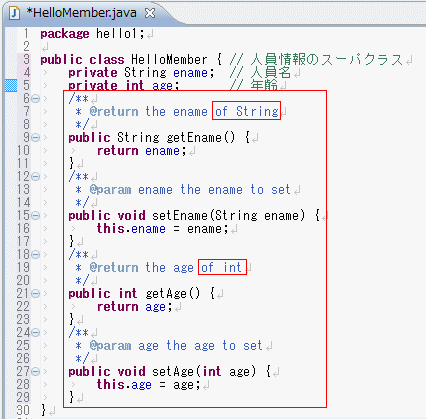Click '@return the ename' on line 7
Image resolution: width=426 pixels, height=419 pixels.
tap(149, 112)
